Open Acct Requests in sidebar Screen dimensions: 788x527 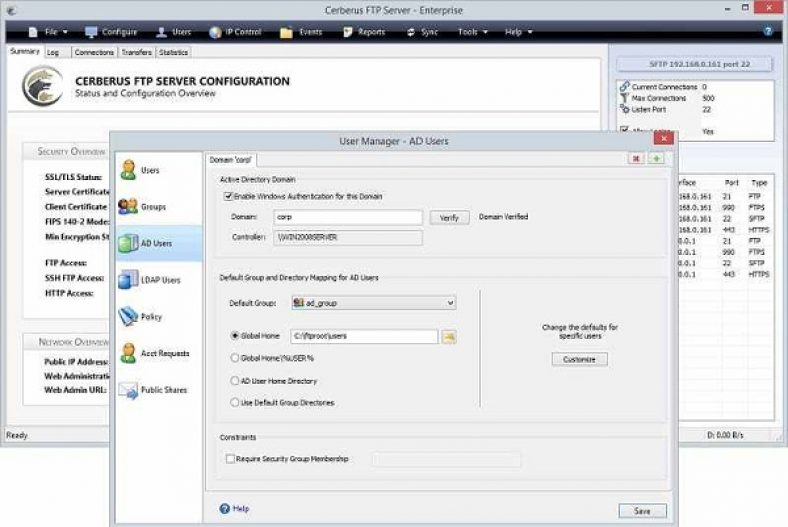pos(158,353)
